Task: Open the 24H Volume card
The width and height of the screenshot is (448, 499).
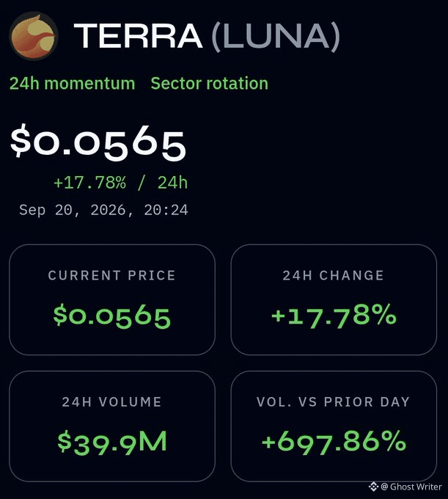Action: [x=112, y=426]
